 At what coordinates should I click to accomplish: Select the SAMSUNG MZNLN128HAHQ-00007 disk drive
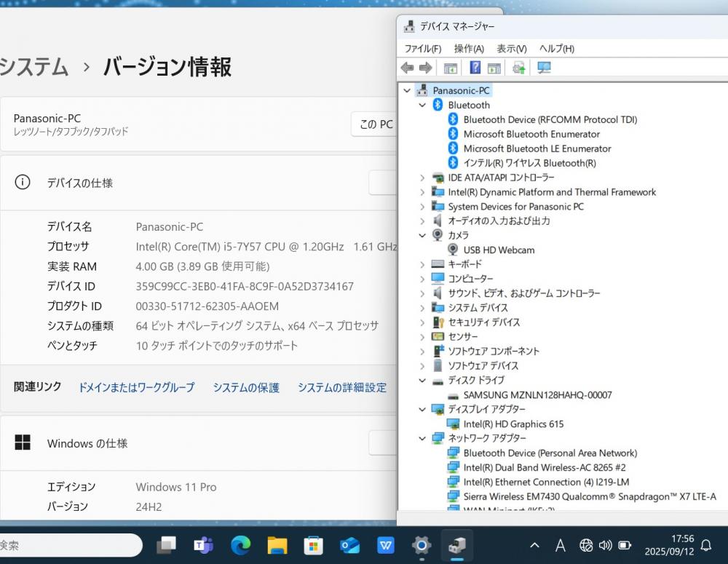[537, 395]
